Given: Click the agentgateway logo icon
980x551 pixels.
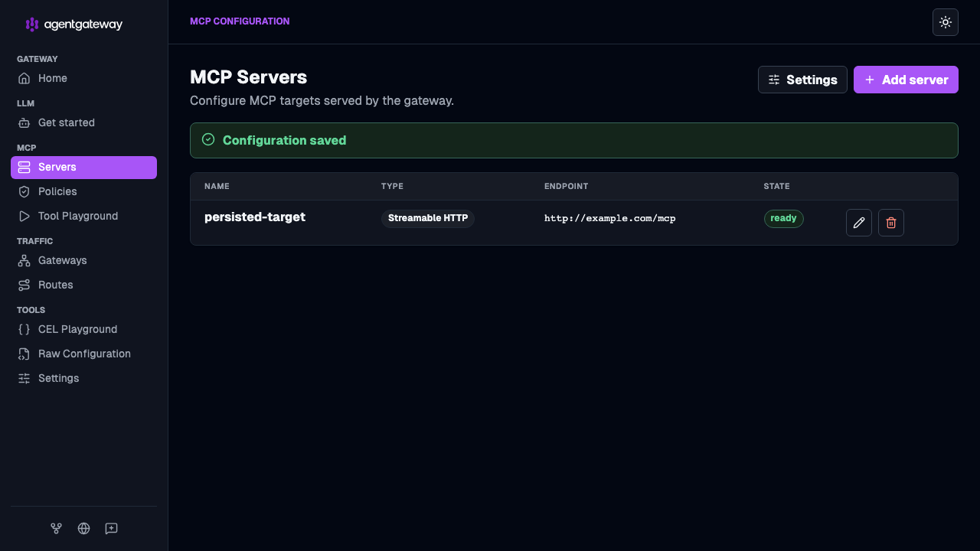Looking at the screenshot, I should [x=31, y=24].
